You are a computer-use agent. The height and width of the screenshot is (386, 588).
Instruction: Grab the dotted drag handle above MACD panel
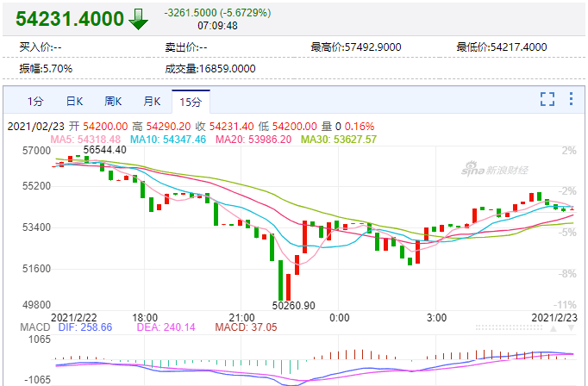509,327
